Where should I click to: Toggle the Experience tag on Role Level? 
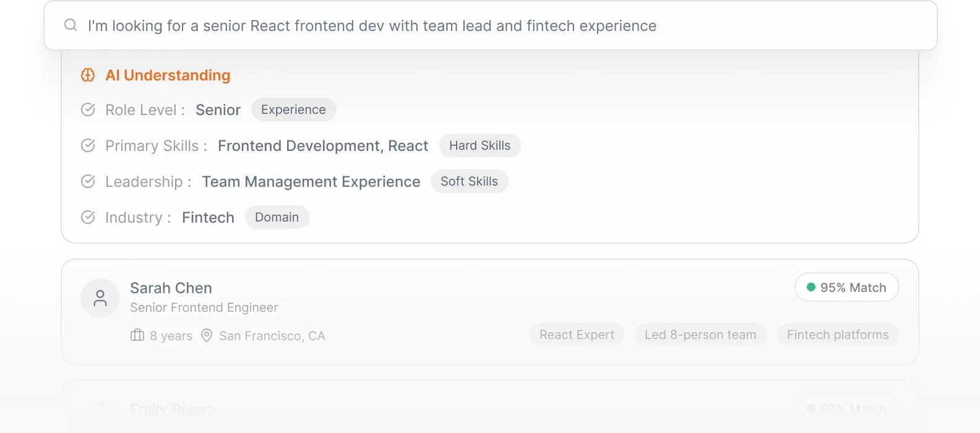click(x=293, y=109)
